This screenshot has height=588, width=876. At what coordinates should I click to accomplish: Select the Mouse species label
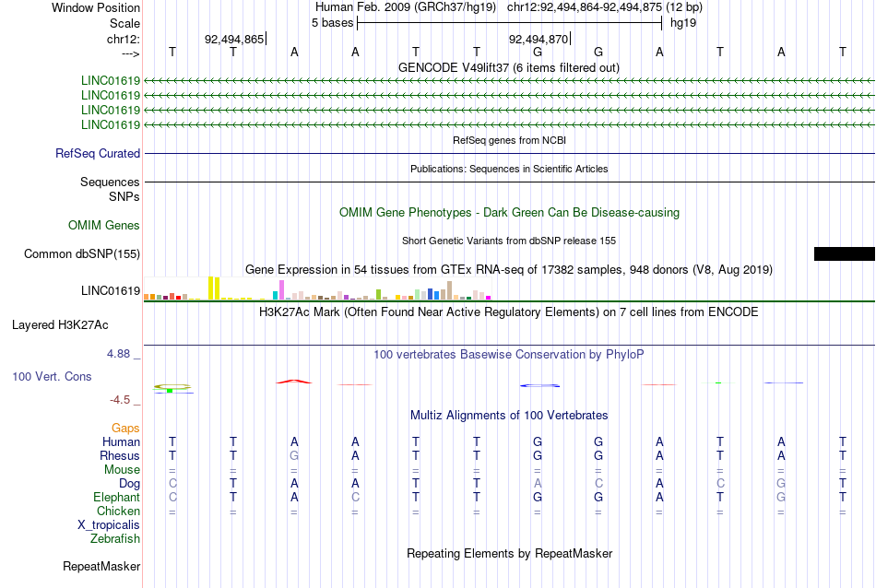[x=122, y=470]
